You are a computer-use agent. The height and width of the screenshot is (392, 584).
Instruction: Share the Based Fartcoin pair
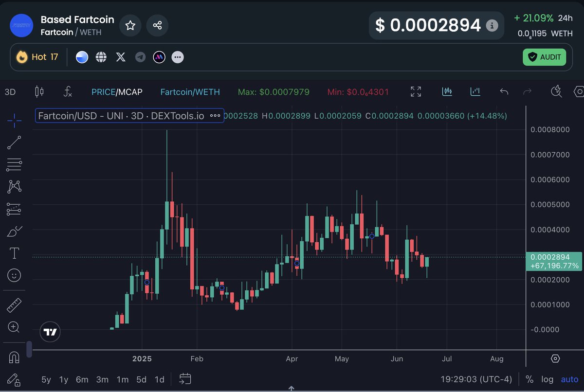click(157, 25)
